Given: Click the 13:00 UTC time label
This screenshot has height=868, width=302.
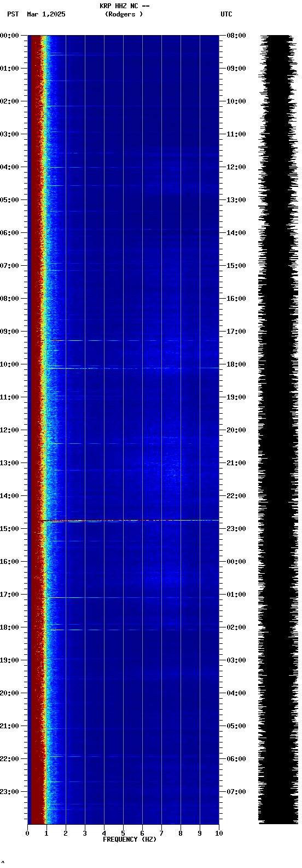Looking at the screenshot, I should pyautogui.click(x=236, y=200).
